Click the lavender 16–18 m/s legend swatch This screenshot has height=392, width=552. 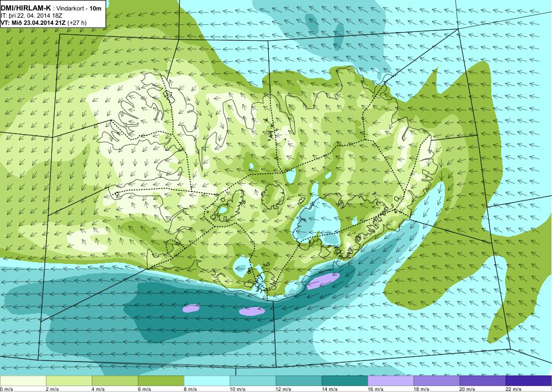391,380
